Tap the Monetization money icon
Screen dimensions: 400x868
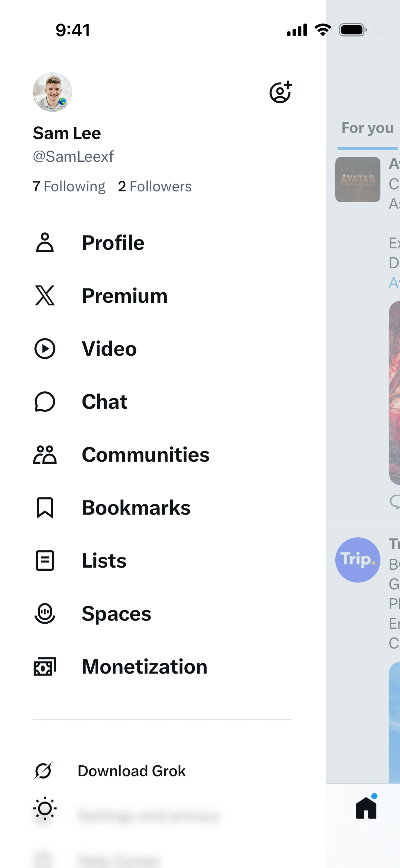coord(45,667)
